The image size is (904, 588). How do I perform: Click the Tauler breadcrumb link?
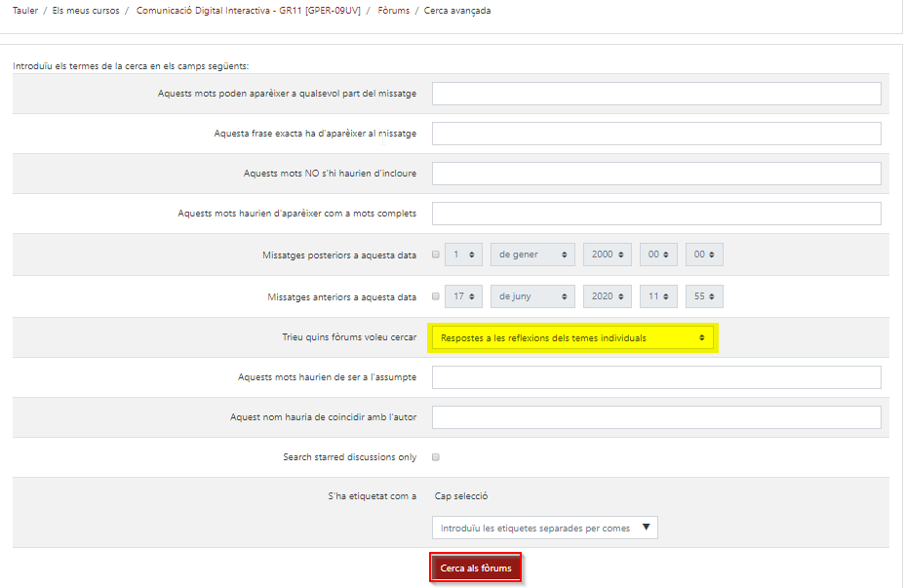25,11
